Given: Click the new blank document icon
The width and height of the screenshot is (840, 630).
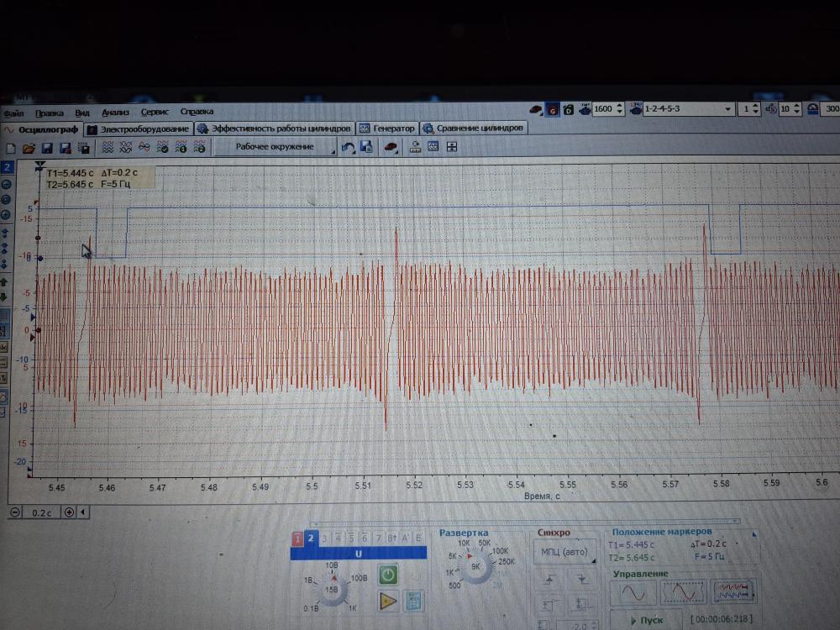Looking at the screenshot, I should pos(11,148).
